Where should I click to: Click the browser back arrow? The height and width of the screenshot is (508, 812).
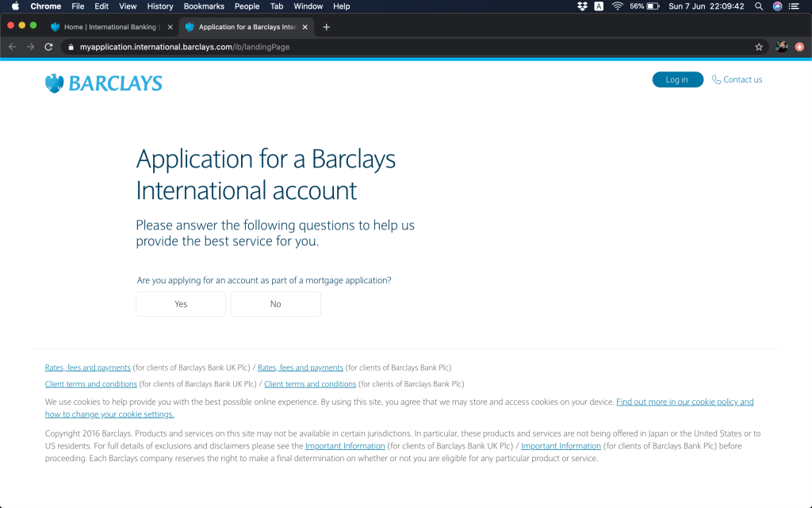pos(12,47)
